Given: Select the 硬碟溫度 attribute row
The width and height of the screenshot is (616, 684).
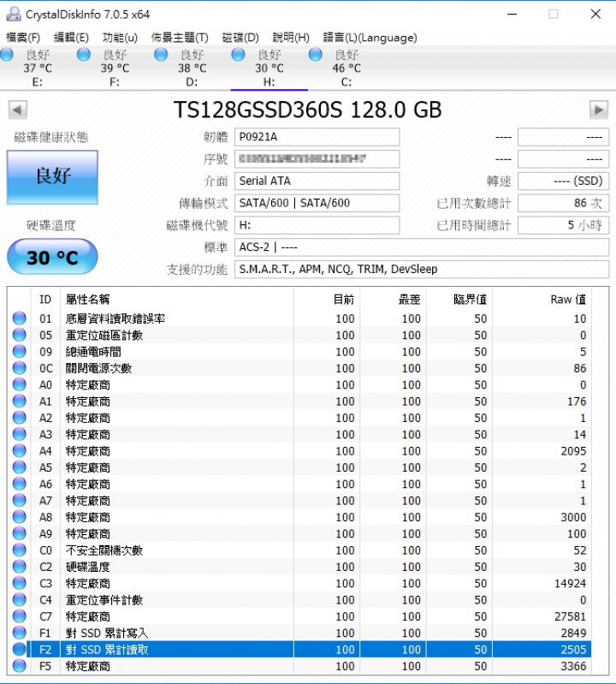Looking at the screenshot, I should [x=299, y=567].
